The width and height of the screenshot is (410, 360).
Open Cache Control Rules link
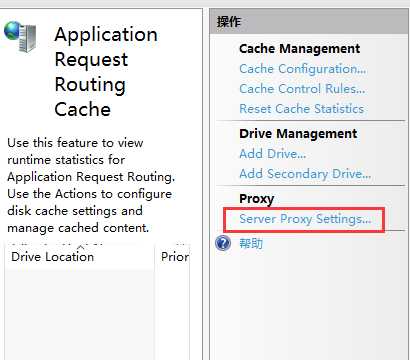302,89
